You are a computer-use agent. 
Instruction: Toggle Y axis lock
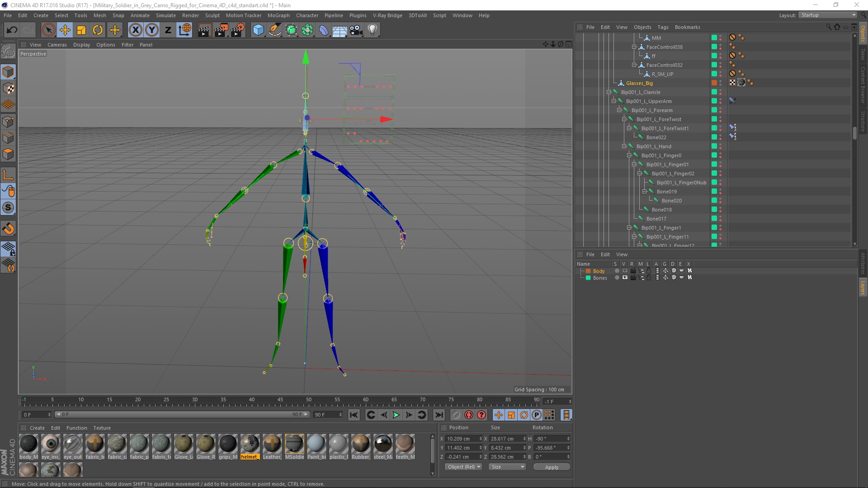(152, 30)
